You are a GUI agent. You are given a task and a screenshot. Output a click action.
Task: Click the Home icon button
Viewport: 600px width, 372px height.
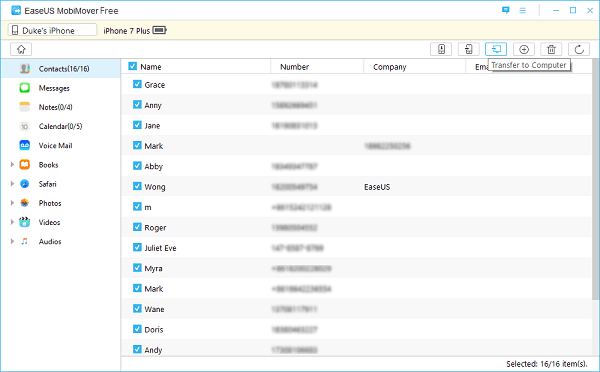21,49
